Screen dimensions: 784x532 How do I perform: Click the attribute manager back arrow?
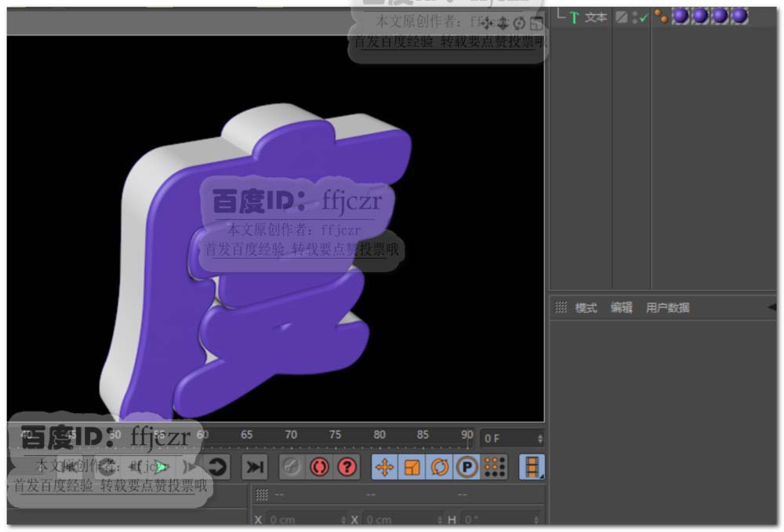772,308
